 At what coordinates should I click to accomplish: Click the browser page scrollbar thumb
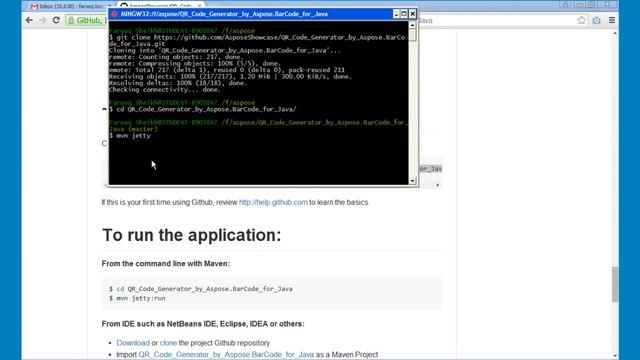coord(615,284)
